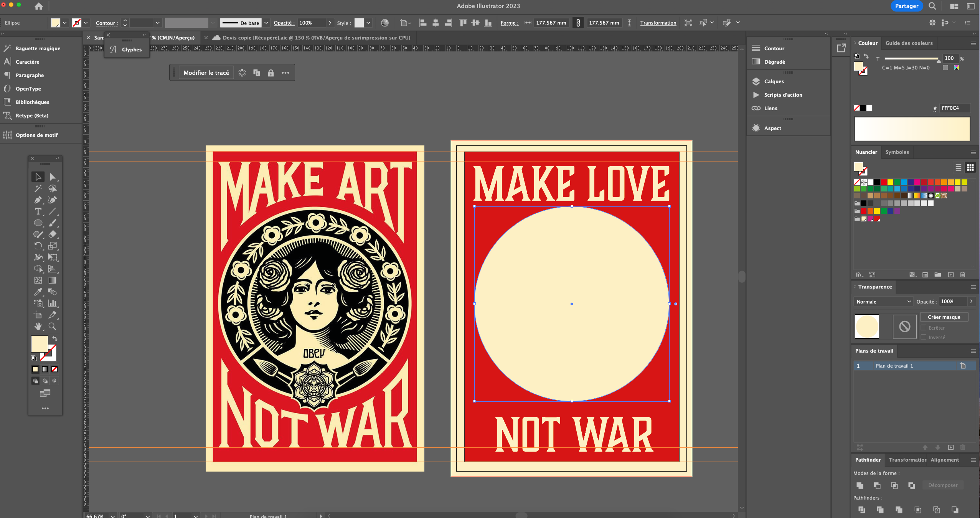Click the Unite shape mode icon in Pathfinder
This screenshot has height=518, width=980.
tap(860, 485)
